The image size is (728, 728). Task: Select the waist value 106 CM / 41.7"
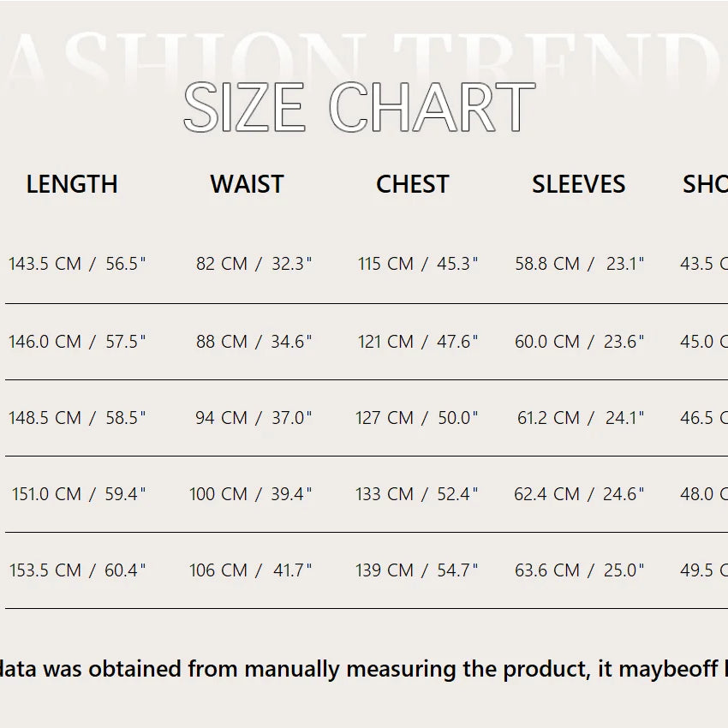click(251, 570)
